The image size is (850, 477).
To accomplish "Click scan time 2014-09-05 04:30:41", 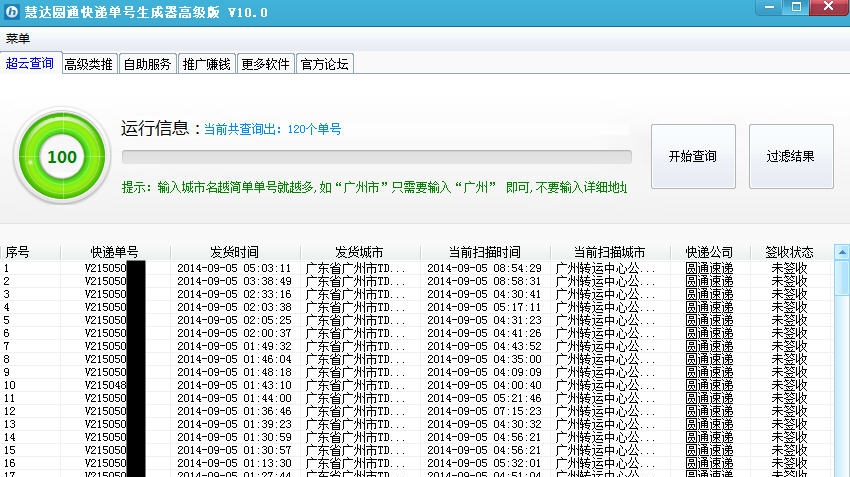I will pyautogui.click(x=484, y=294).
